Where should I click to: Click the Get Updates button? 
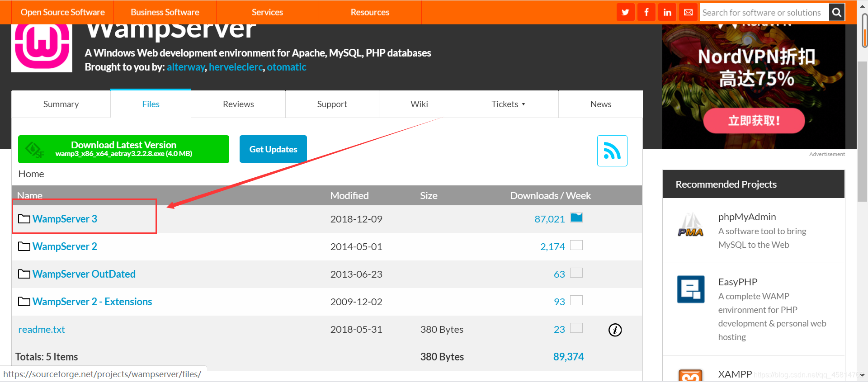point(273,149)
